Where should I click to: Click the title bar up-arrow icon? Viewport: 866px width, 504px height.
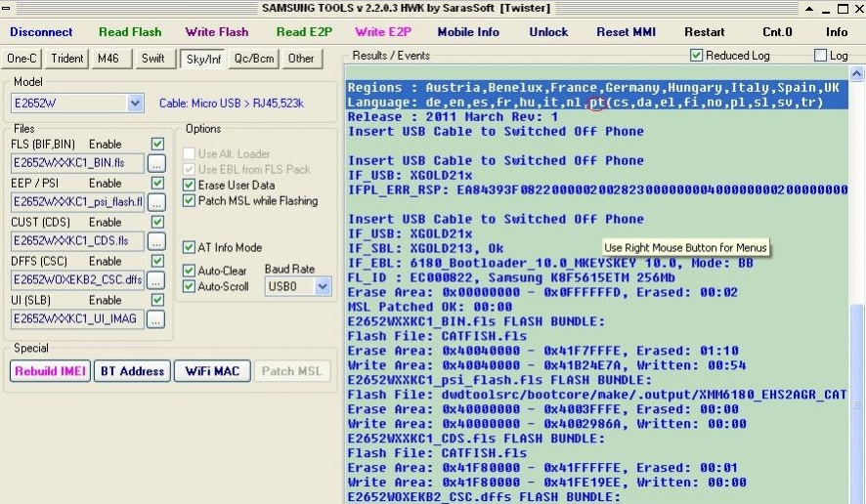(809, 9)
